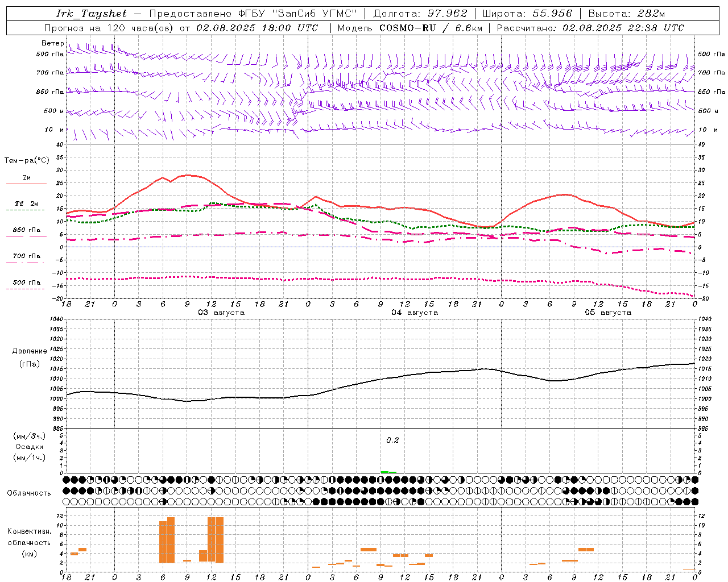Image resolution: width=728 pixels, height=582 pixels.
Task: Click the Давление pressure panel label
Action: 30,351
